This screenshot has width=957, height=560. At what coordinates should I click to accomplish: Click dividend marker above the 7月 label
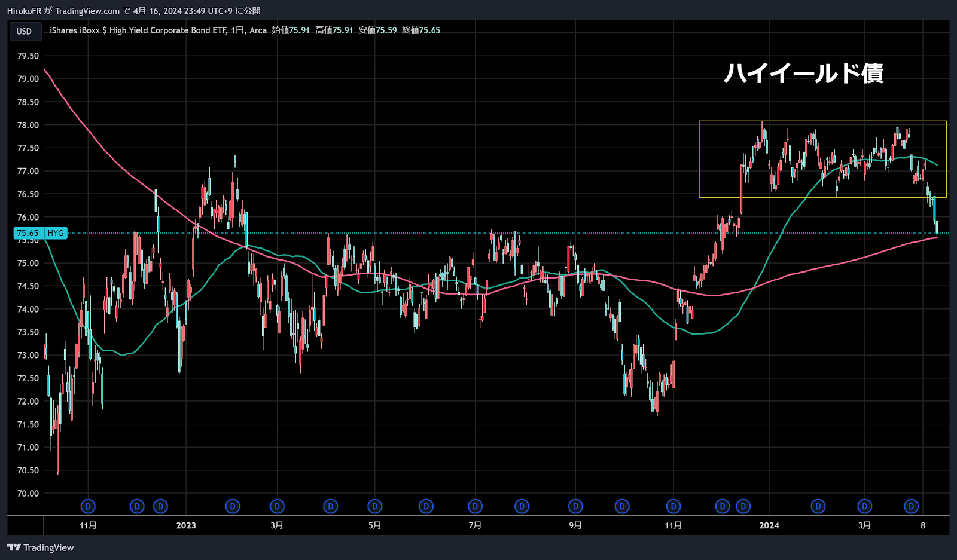[476, 506]
